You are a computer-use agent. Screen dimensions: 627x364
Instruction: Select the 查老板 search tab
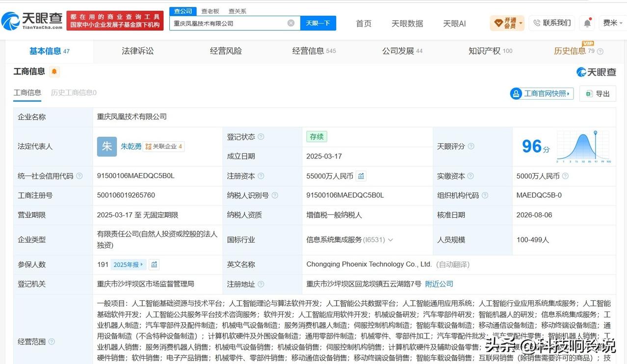point(210,11)
